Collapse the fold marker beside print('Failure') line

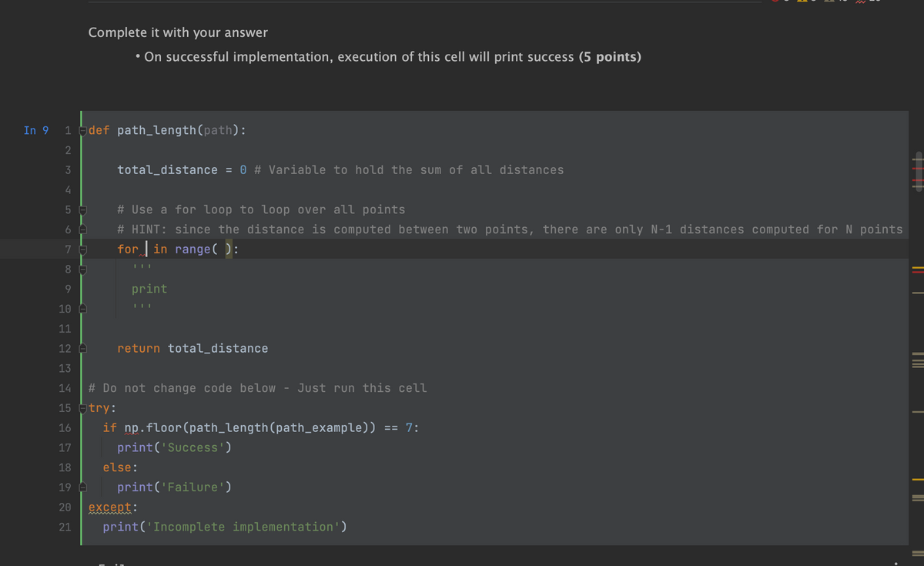click(x=81, y=487)
